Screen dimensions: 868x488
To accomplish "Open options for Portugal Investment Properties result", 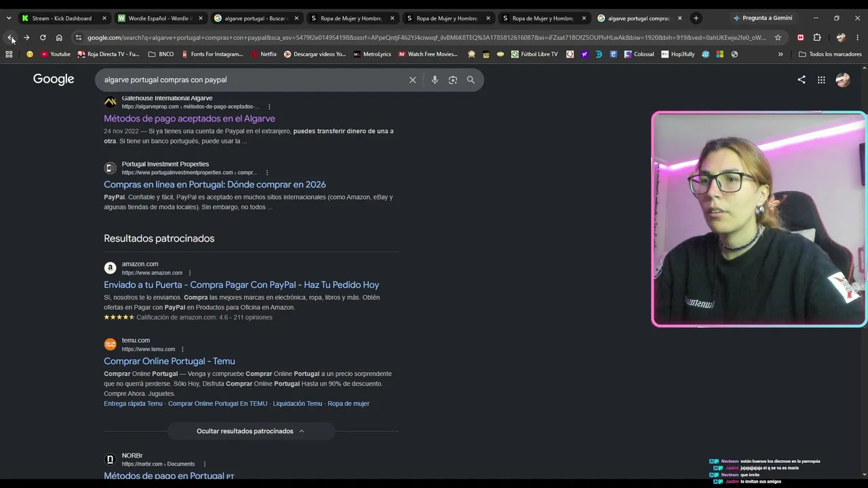I will 267,173.
